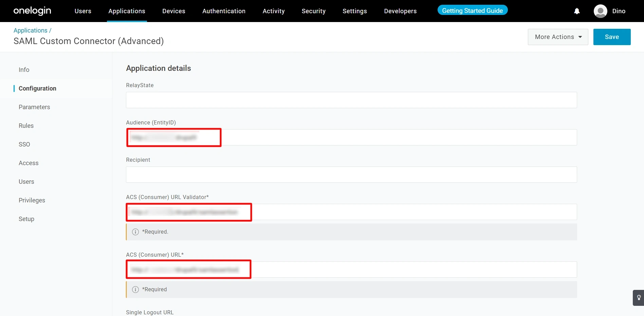644x316 pixels.
Task: Focus the Recipient input field
Action: point(351,175)
